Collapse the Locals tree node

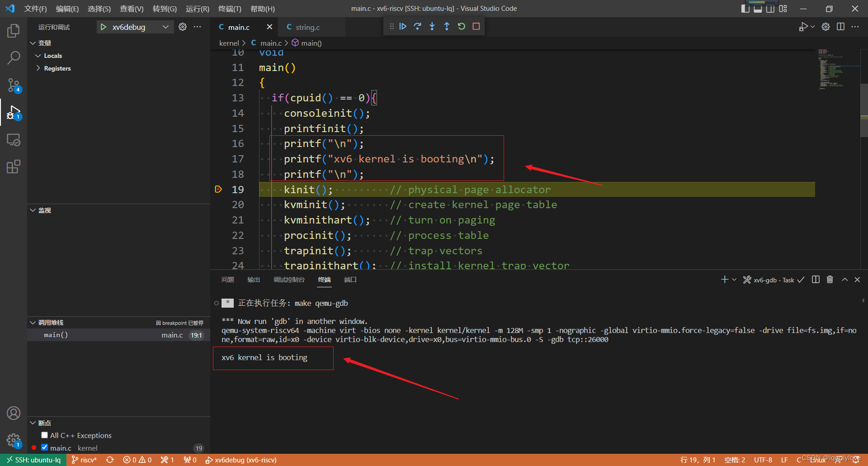(38, 56)
